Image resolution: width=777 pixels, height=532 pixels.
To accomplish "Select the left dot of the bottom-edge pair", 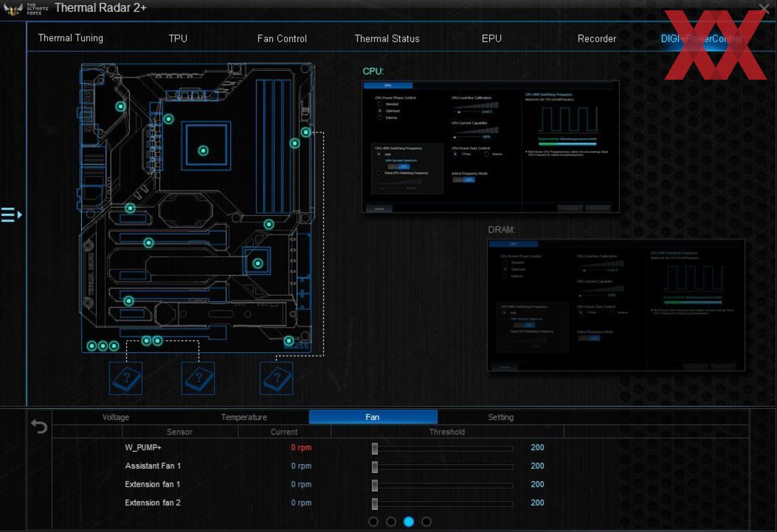I will click(146, 341).
